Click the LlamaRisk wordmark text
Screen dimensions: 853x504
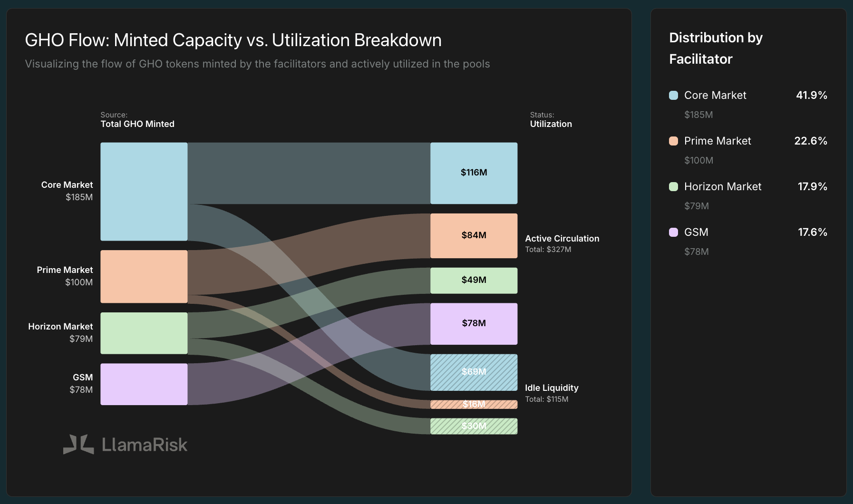click(145, 445)
